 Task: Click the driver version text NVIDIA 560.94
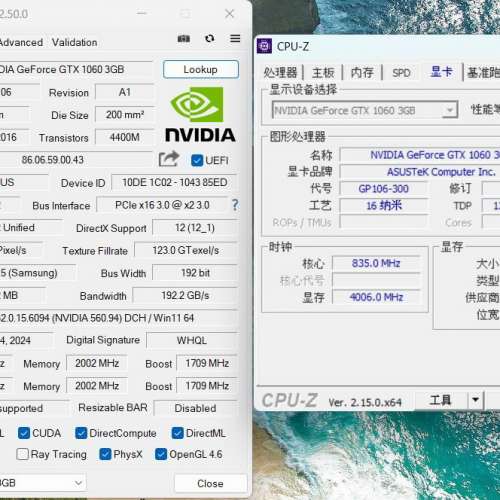point(87,318)
